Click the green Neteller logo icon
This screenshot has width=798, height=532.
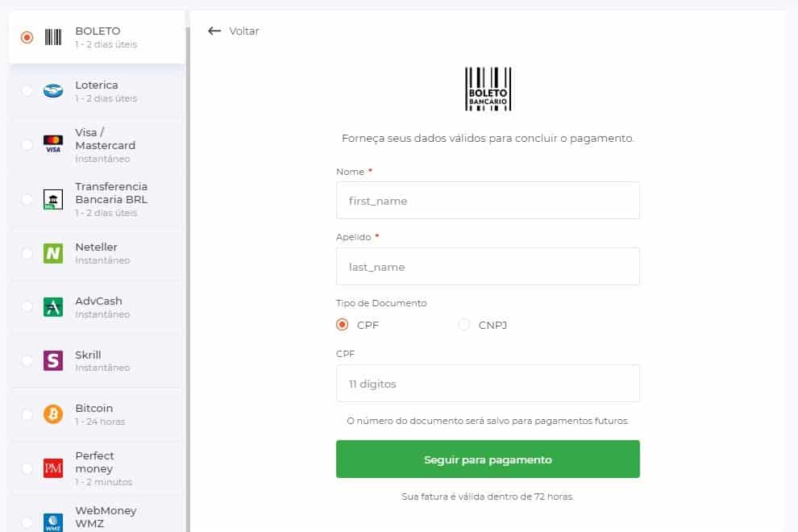pyautogui.click(x=53, y=254)
